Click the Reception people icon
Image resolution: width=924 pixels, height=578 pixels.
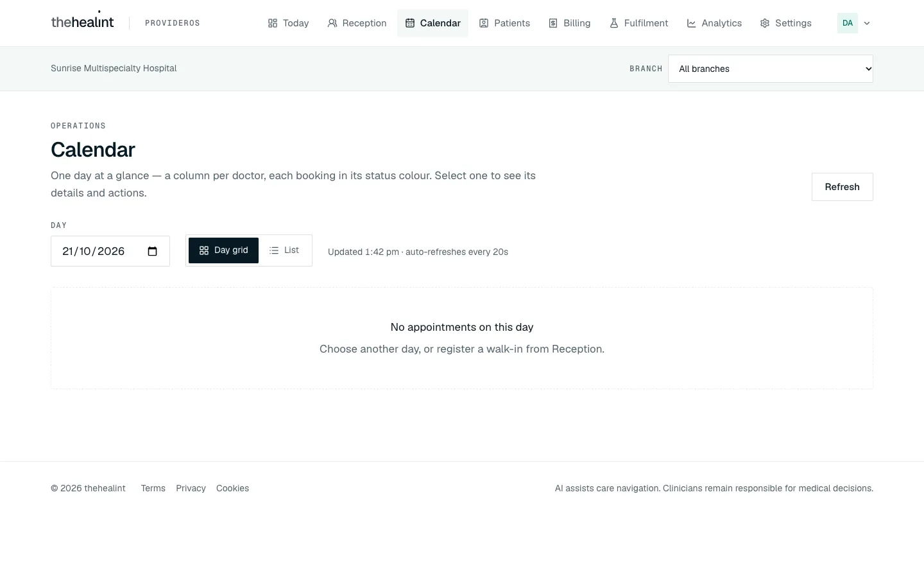coord(332,23)
